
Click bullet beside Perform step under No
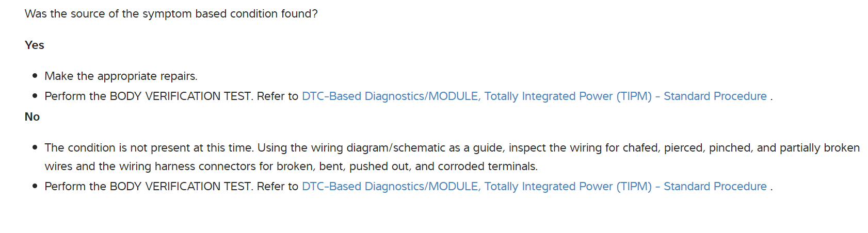click(35, 186)
